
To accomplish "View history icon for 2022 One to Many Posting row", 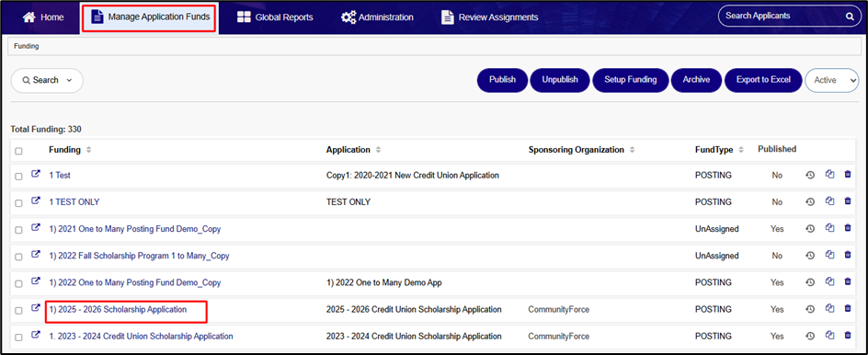I will click(x=810, y=282).
